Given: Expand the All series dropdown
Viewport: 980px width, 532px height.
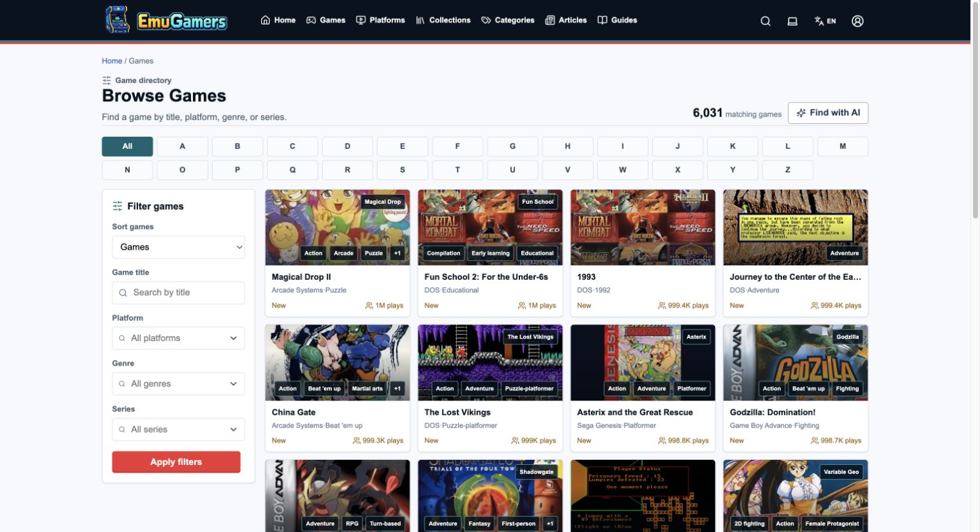Looking at the screenshot, I should tap(178, 429).
